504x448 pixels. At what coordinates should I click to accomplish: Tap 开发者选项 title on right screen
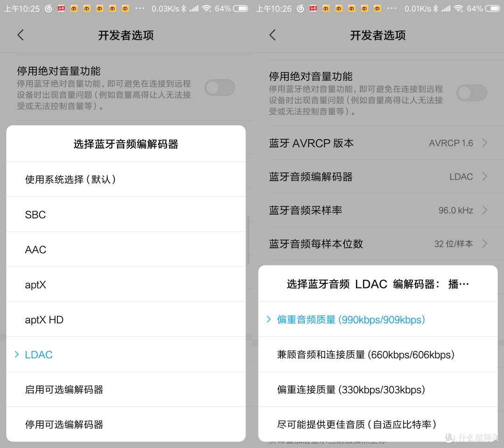click(x=378, y=35)
